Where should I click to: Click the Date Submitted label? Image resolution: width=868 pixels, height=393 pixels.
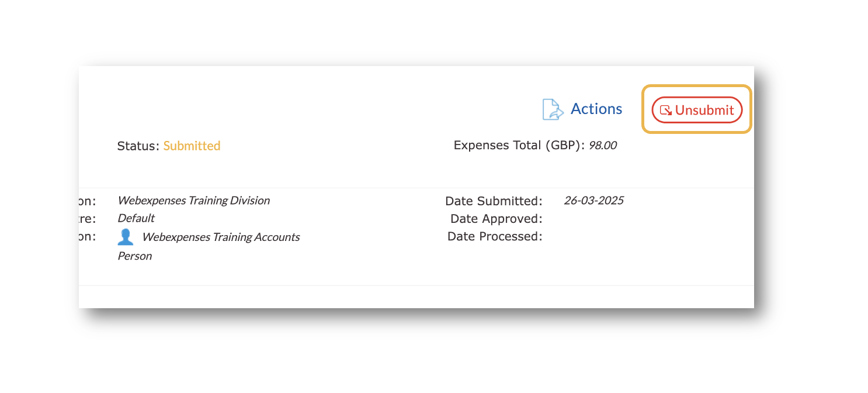point(494,201)
